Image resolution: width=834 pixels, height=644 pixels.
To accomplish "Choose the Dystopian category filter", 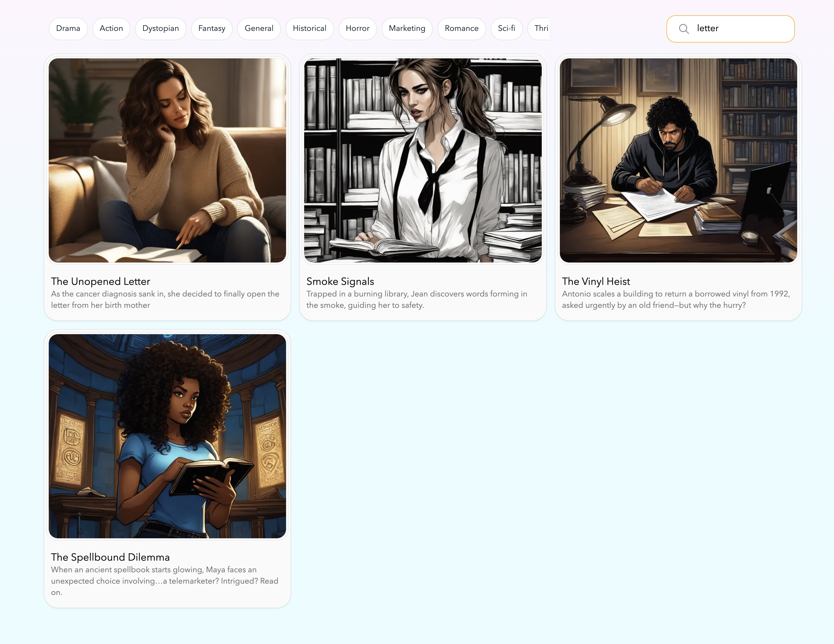I will (x=160, y=29).
